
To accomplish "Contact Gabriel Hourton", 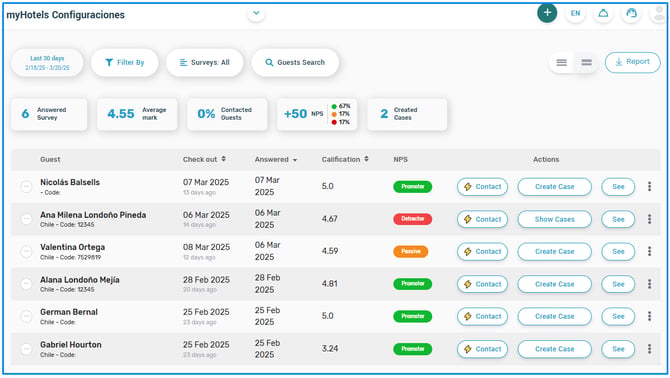I will pyautogui.click(x=482, y=349).
